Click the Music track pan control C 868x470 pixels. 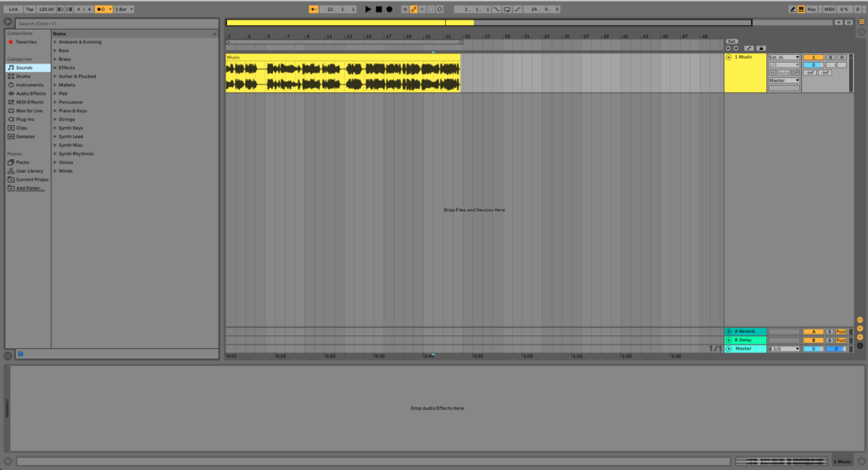837,65
